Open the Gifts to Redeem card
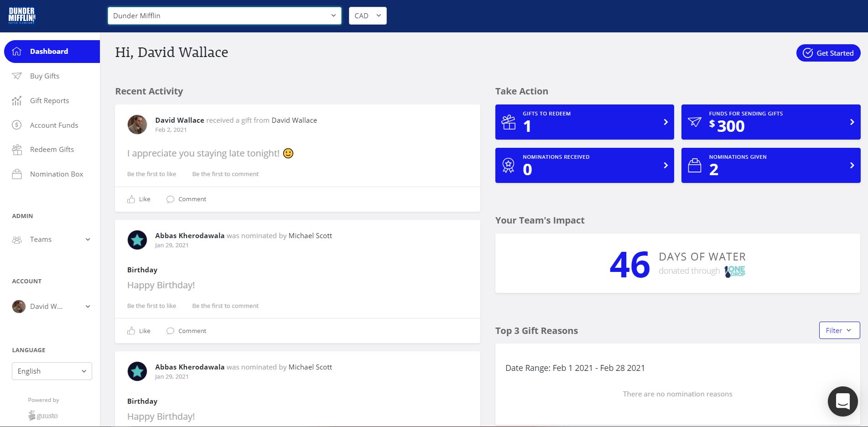Image resolution: width=868 pixels, height=427 pixels. [584, 122]
